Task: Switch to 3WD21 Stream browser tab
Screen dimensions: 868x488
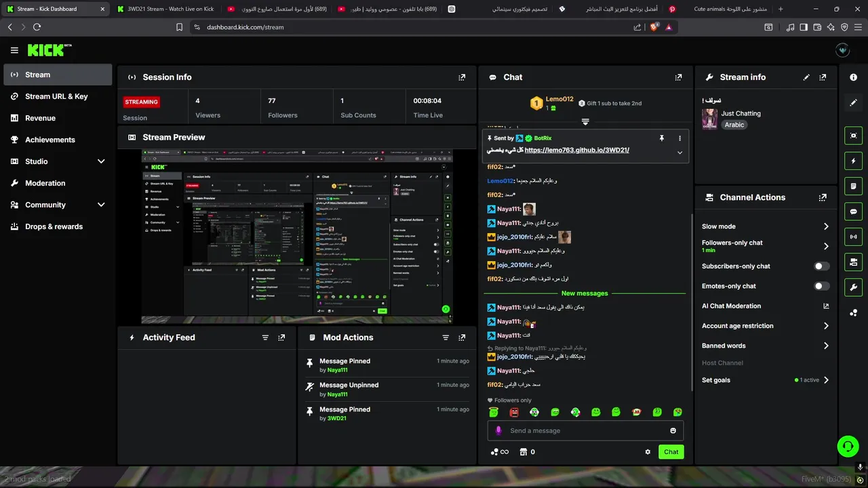Action: click(x=165, y=9)
